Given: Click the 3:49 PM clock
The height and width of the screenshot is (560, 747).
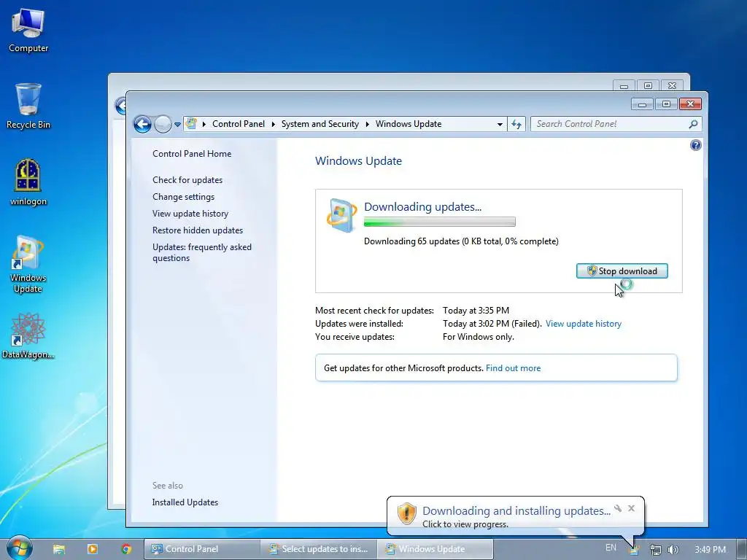Looking at the screenshot, I should (x=710, y=550).
